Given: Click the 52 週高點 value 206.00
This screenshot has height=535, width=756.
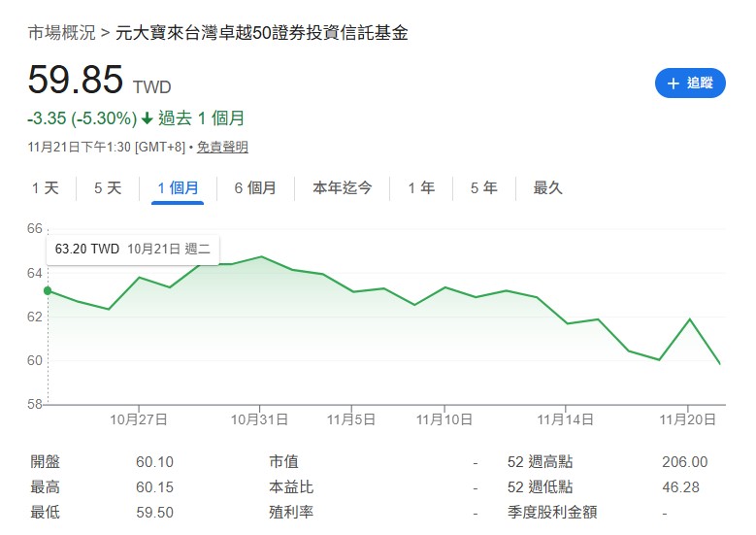Looking at the screenshot, I should tap(684, 462).
